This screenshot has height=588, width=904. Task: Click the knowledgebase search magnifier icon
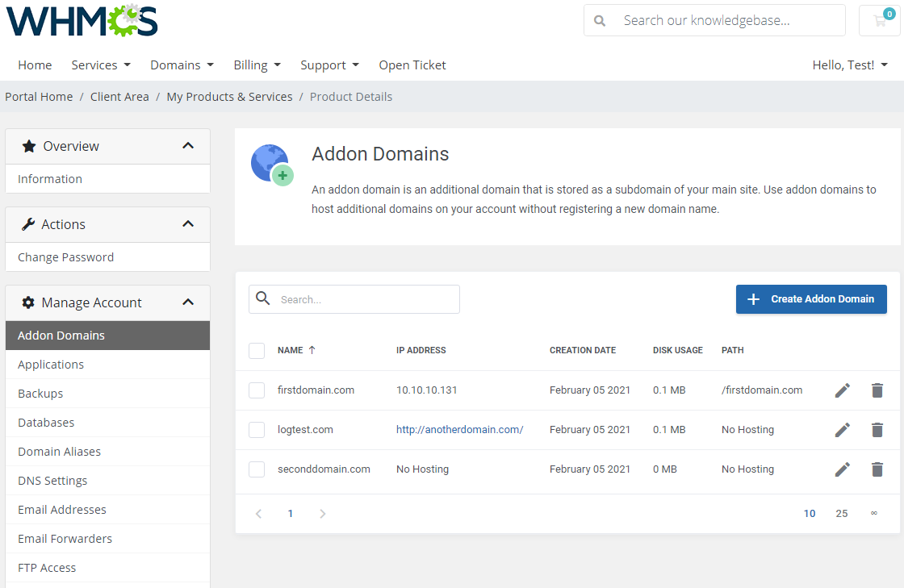(600, 21)
